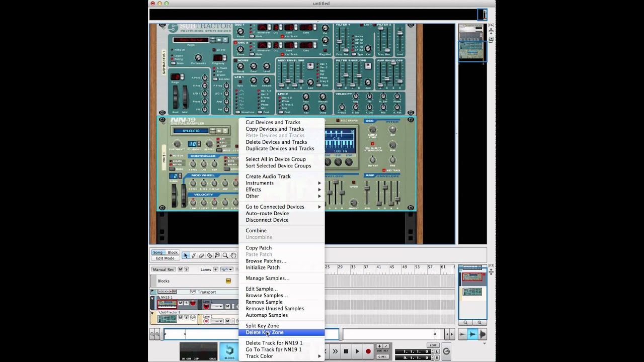Select the Magnify tool in sequencer toolbar
The image size is (644, 362).
pos(225,255)
